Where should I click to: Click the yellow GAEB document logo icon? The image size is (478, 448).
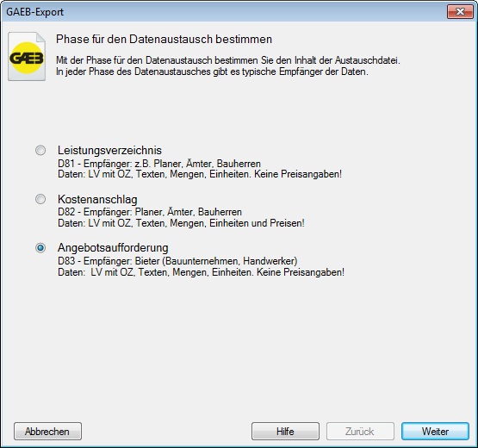tap(27, 56)
